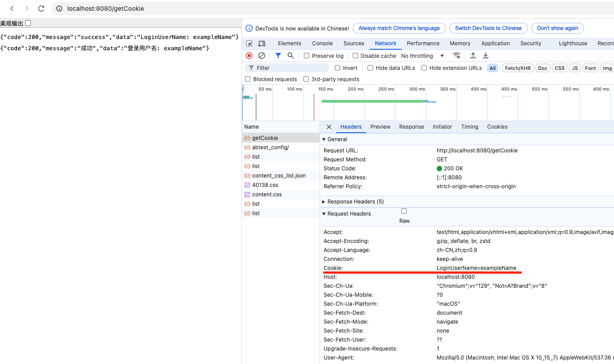Click the network Filter input field
This screenshot has height=364, width=614.
[287, 68]
